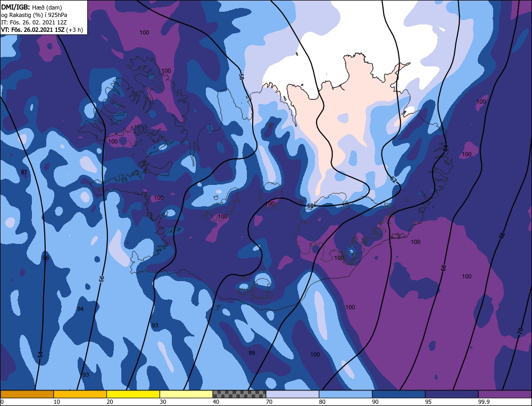The width and height of the screenshot is (532, 406).
Task: Click the dark navy 95–99.9 legend swatch
Action: pyautogui.click(x=452, y=394)
